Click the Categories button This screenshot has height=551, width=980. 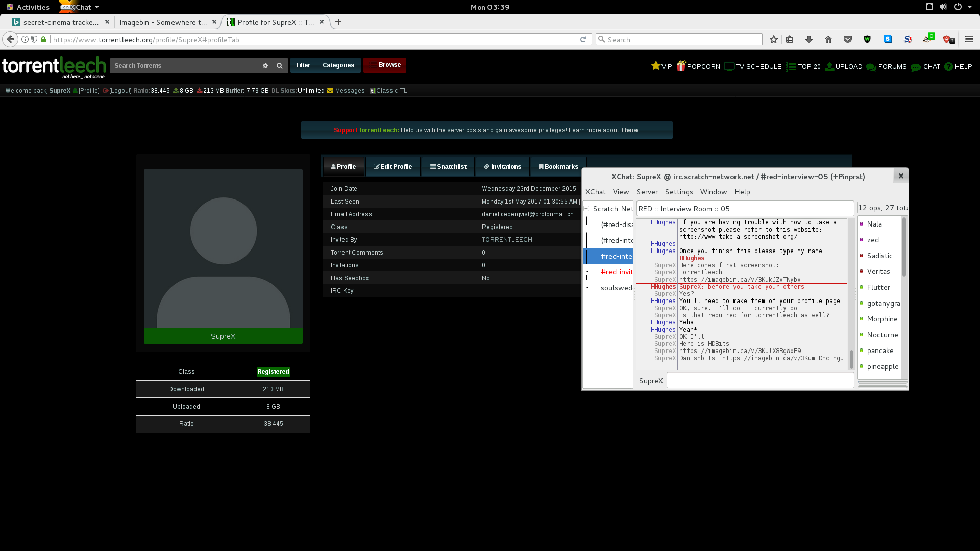click(x=338, y=65)
